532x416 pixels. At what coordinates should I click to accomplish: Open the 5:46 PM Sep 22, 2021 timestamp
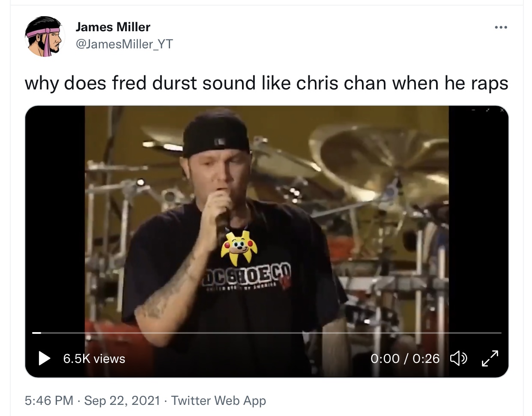coord(93,401)
